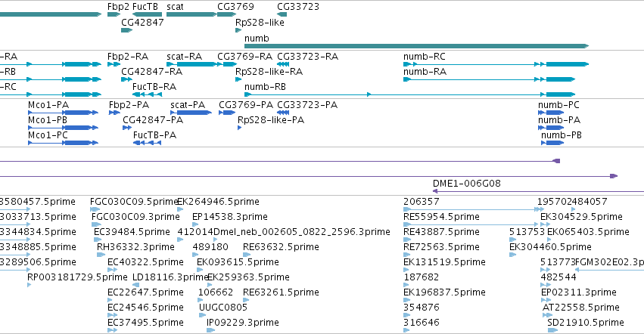The image size is (644, 334).
Task: Click protein Fbp2-PA
Action: (114, 113)
